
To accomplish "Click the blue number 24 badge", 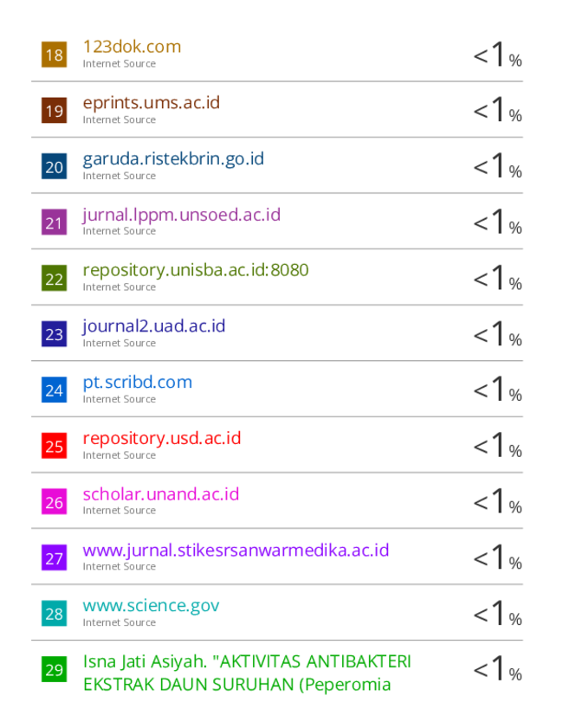I will 54,390.
